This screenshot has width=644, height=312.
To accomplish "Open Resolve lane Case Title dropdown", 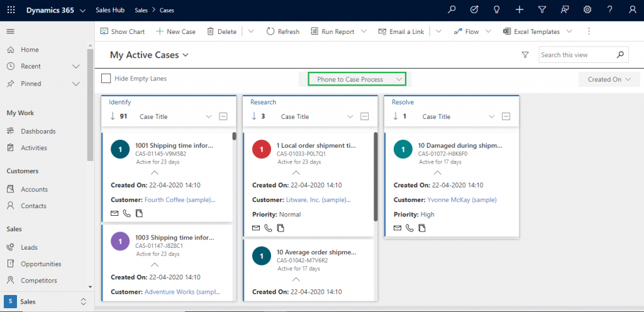I will click(492, 116).
